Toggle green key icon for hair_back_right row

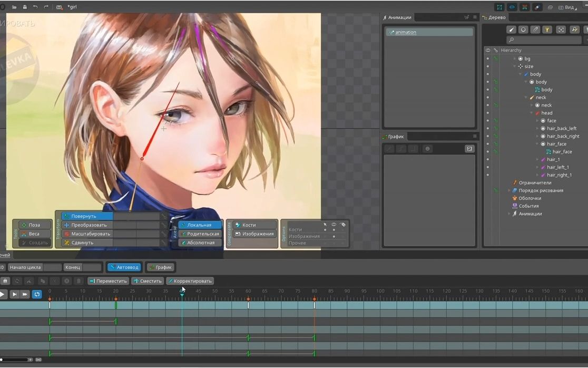pyautogui.click(x=495, y=136)
